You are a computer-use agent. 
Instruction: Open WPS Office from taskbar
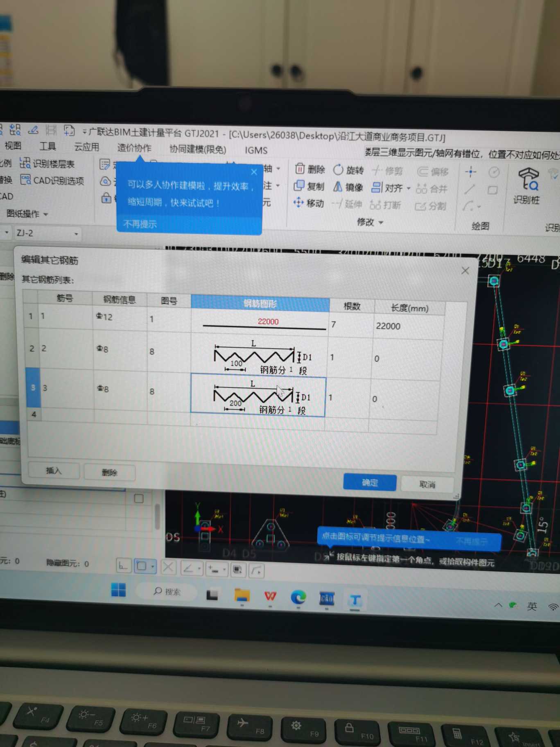(x=270, y=596)
